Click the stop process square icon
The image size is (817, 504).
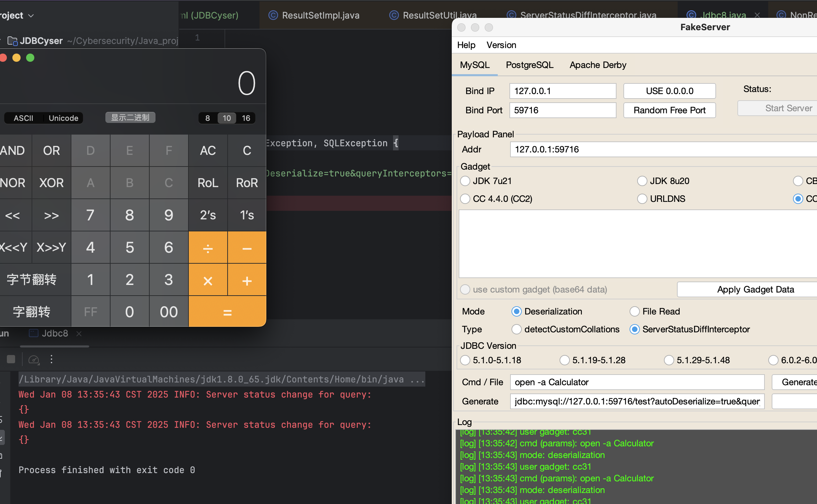pyautogui.click(x=11, y=359)
